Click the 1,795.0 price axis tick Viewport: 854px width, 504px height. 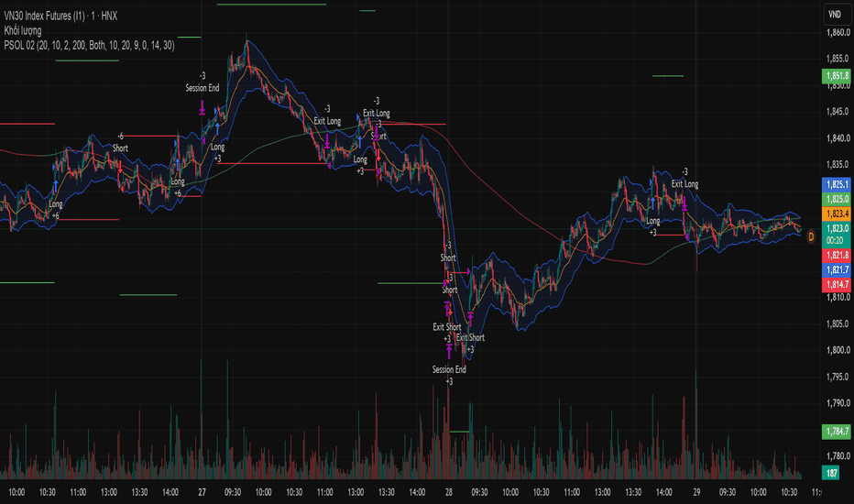838,377
